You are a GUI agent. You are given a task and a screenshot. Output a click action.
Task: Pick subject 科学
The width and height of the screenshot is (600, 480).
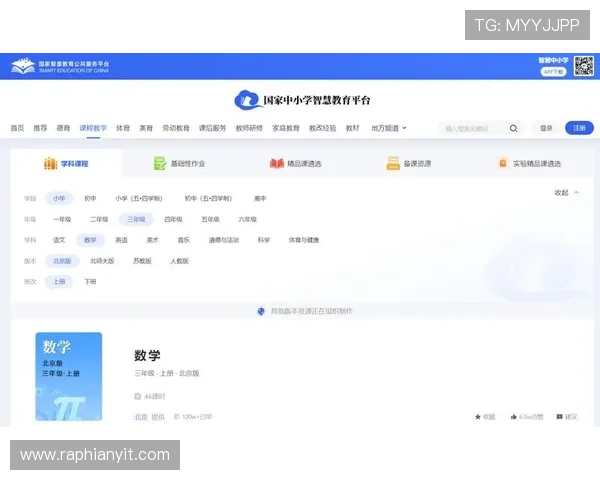pyautogui.click(x=264, y=240)
